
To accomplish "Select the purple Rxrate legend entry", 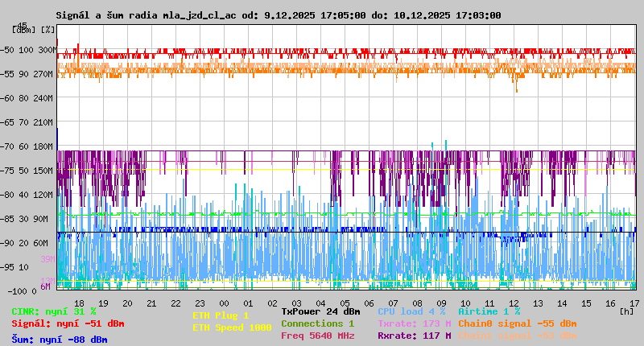I will tap(414, 336).
